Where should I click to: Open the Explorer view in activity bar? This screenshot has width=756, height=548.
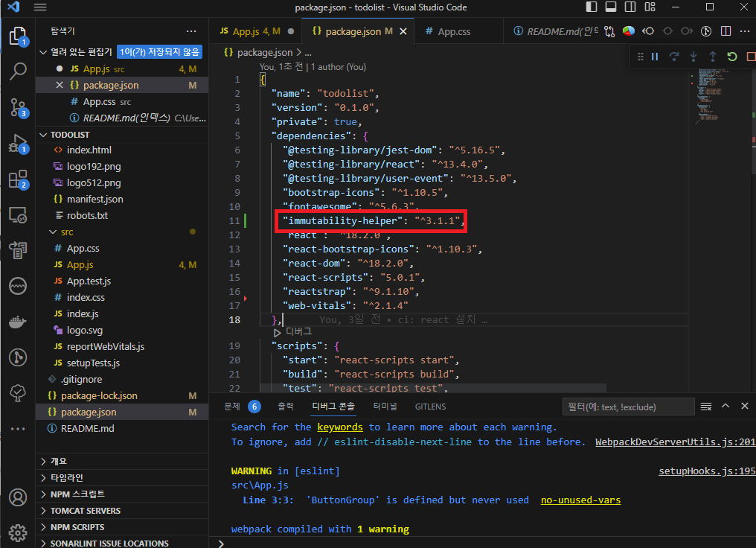(18, 36)
